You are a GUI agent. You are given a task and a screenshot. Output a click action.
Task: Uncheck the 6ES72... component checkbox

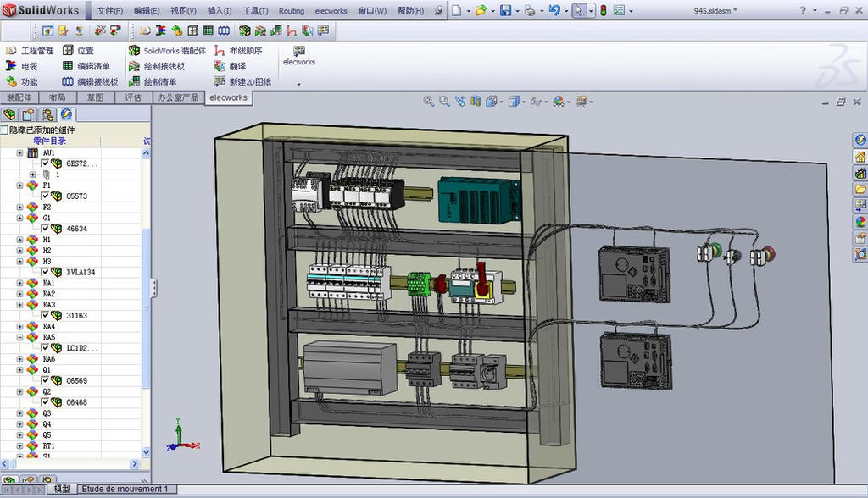[x=46, y=163]
